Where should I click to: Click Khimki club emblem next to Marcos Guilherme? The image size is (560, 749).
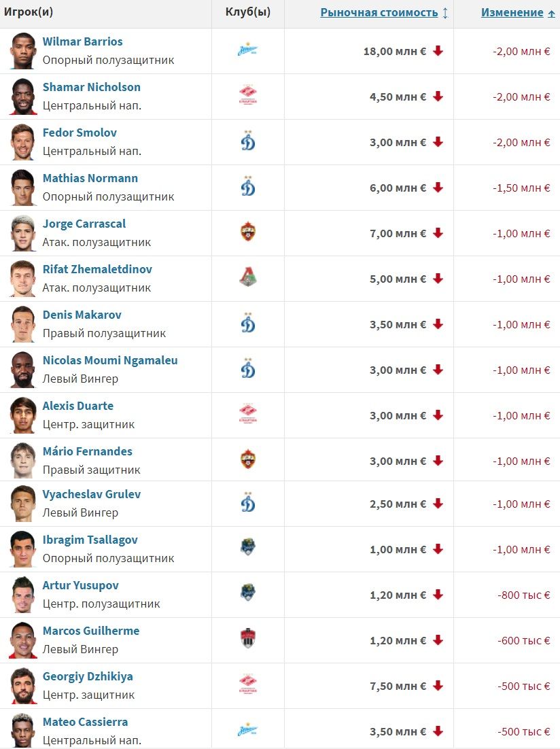pyautogui.click(x=248, y=638)
